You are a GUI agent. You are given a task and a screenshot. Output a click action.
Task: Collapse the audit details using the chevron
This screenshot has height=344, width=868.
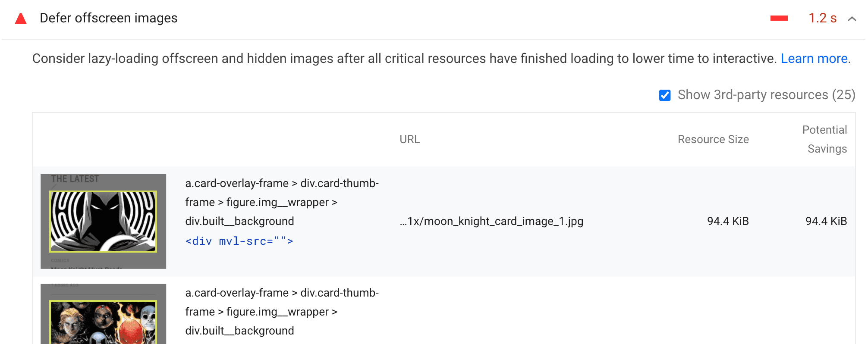[x=852, y=19]
